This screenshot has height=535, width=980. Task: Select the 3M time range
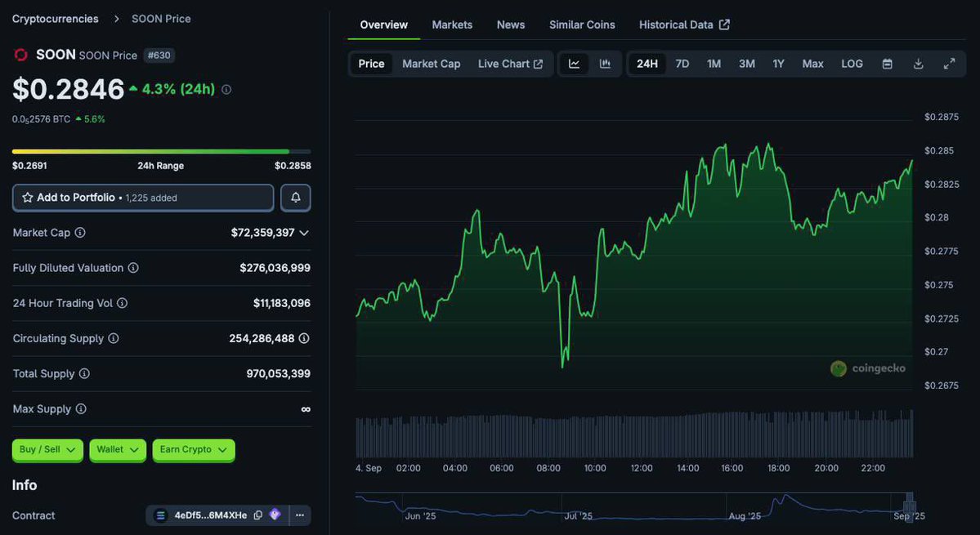coord(747,64)
